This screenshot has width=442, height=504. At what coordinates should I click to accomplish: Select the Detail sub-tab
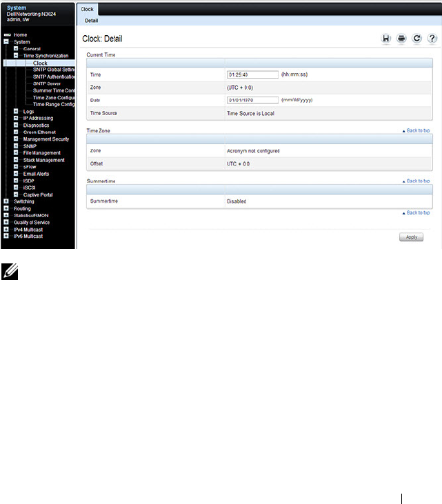tap(91, 21)
